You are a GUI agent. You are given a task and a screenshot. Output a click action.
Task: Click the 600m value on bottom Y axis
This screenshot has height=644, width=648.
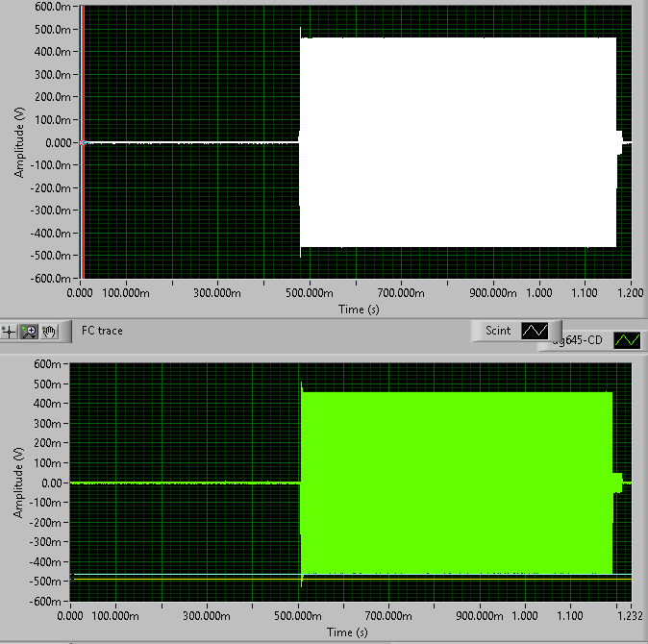47,364
